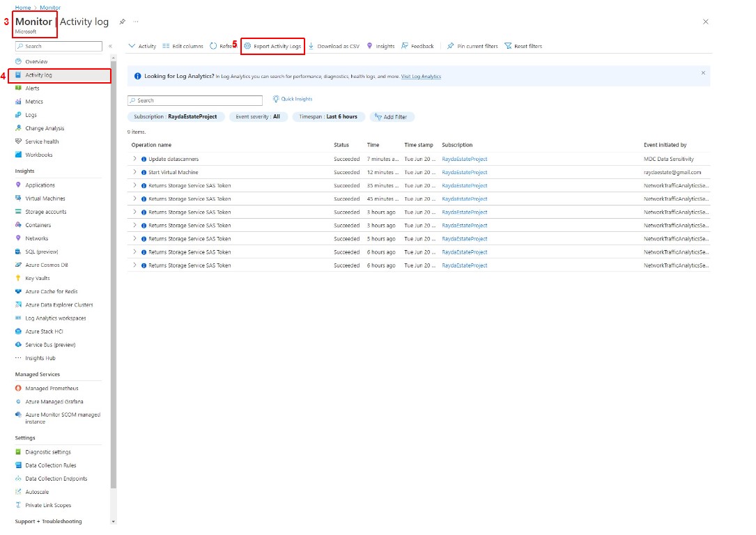The image size is (756, 535).
Task: Open Key Vaults insights
Action: coord(37,278)
